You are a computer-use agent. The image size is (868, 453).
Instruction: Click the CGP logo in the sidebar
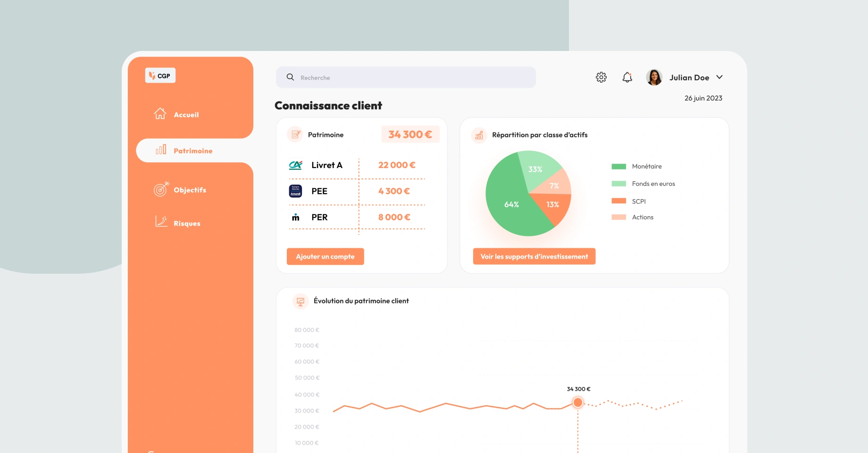pyautogui.click(x=160, y=75)
